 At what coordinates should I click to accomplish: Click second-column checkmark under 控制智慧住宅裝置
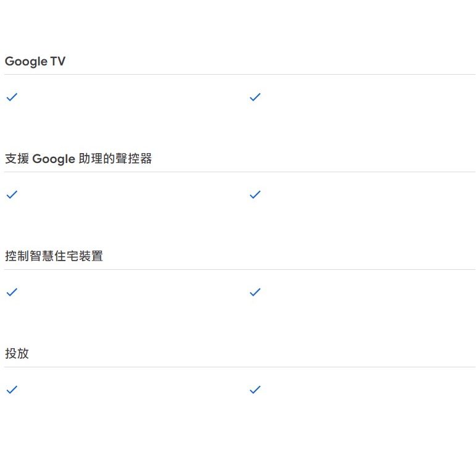point(255,292)
